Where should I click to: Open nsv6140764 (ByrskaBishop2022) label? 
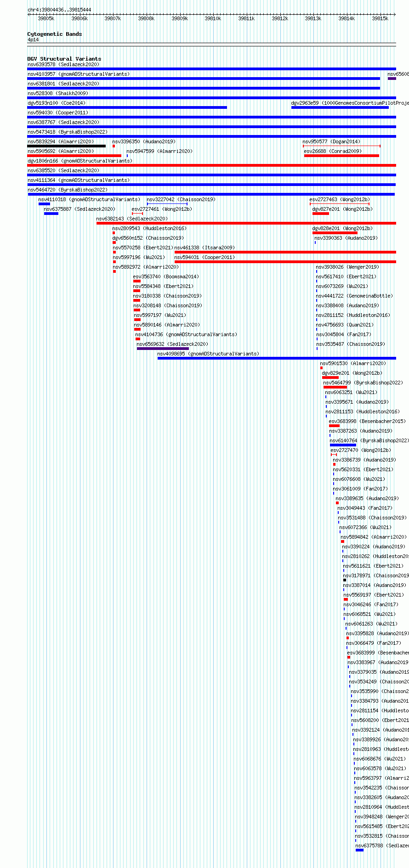point(369,440)
